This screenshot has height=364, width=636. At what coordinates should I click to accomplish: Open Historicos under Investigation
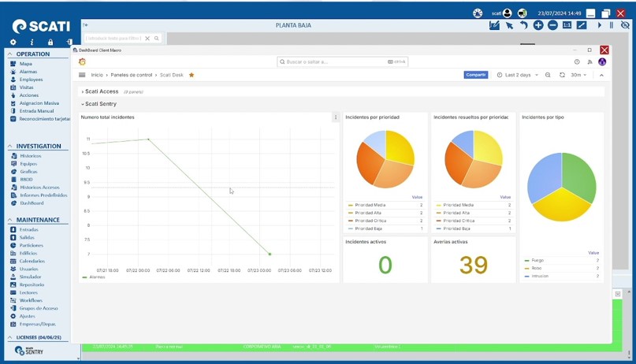31,156
